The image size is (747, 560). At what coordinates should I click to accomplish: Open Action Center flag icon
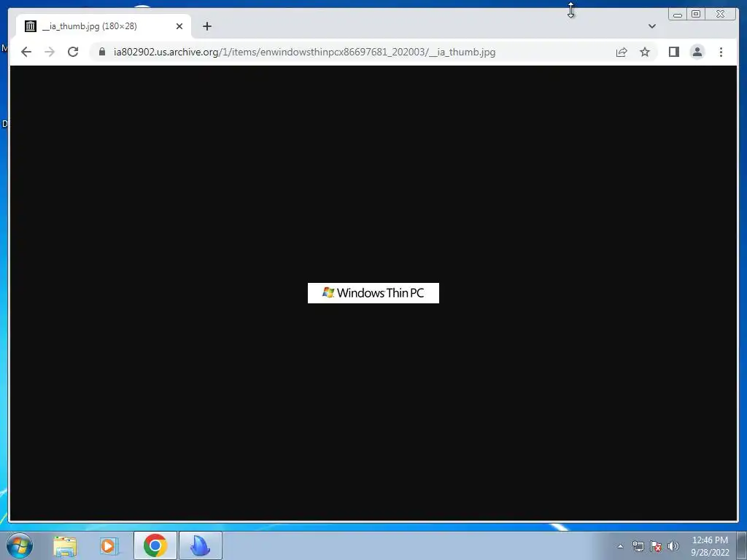(656, 546)
